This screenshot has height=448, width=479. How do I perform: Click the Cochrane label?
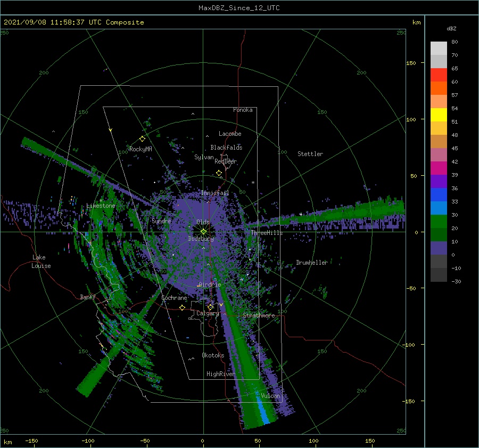click(x=174, y=298)
